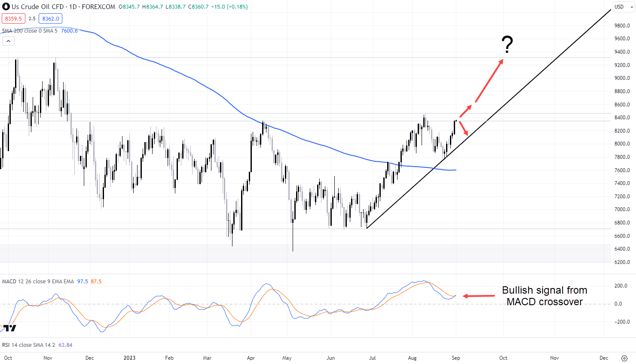
Task: Click the crude oil symbol logo icon
Action: point(6,7)
